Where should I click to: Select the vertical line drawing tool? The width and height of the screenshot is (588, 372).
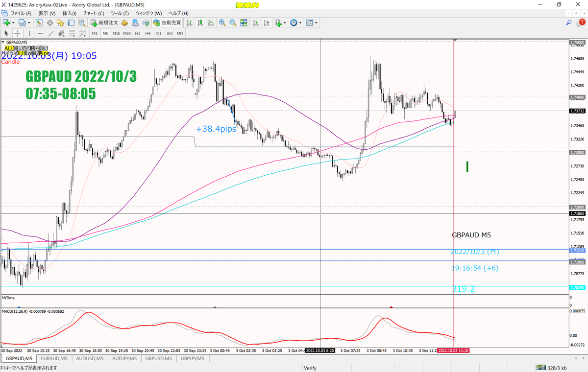[x=30, y=33]
